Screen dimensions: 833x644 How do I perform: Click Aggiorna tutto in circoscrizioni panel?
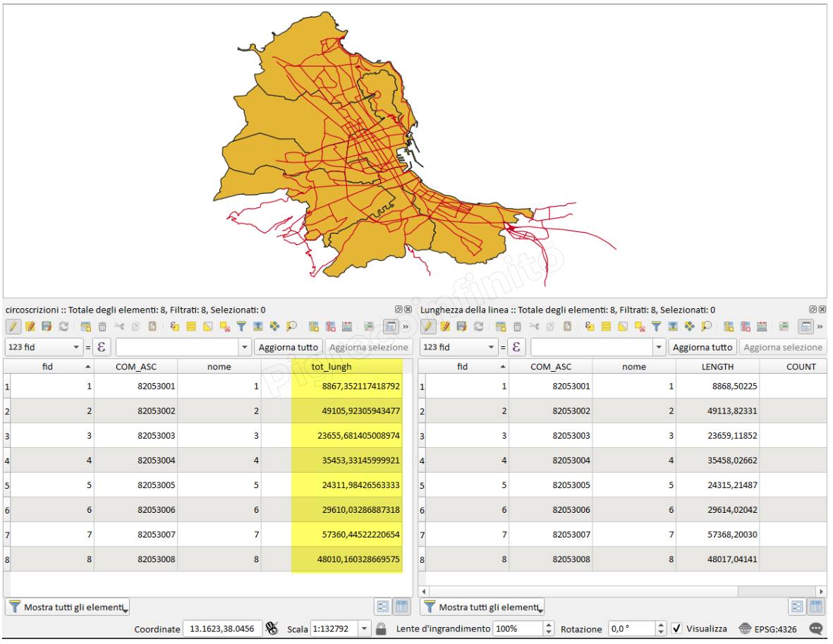(x=288, y=347)
